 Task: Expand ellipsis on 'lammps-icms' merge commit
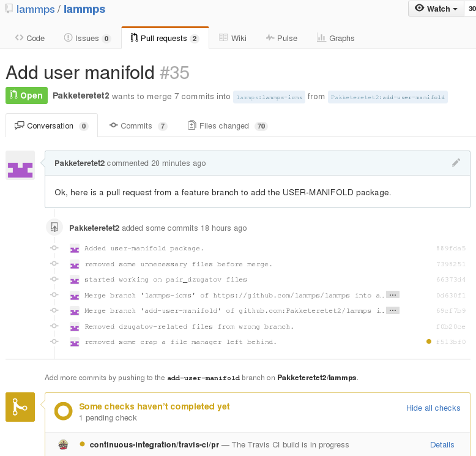click(393, 295)
